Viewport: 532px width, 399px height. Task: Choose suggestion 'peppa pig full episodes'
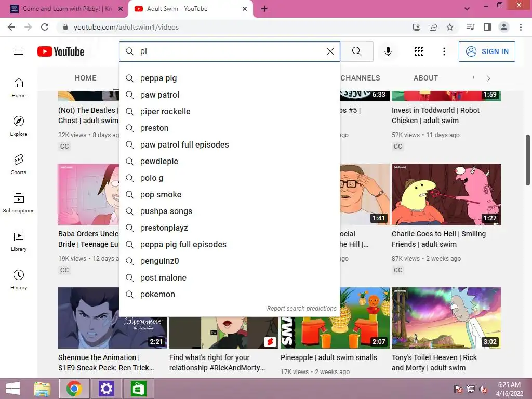230,245
